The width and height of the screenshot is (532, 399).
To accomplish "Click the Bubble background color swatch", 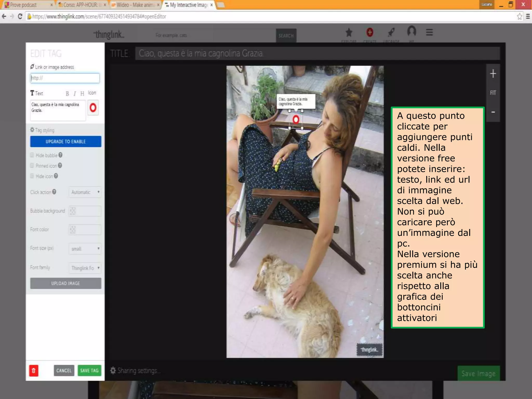I will click(x=73, y=211).
